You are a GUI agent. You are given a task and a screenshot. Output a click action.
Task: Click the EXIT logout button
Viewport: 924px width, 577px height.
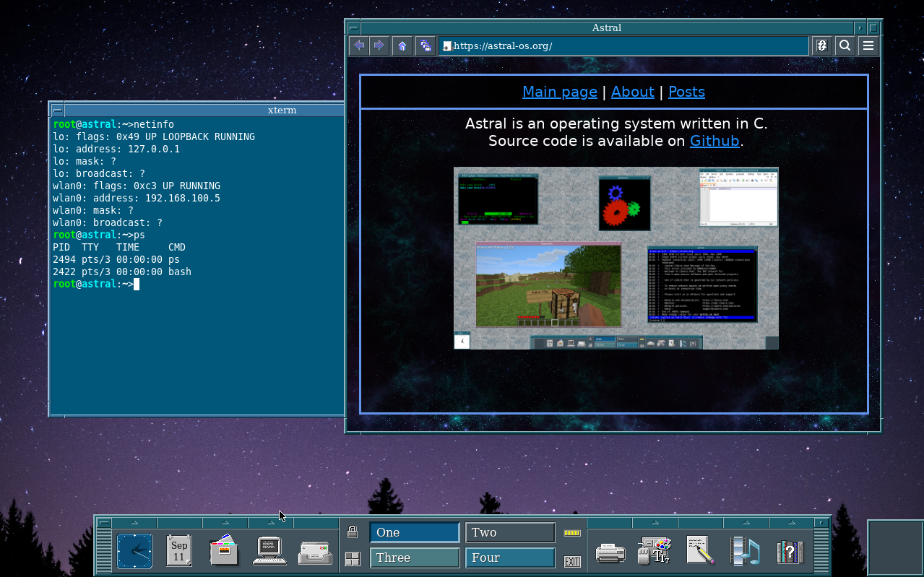(572, 562)
